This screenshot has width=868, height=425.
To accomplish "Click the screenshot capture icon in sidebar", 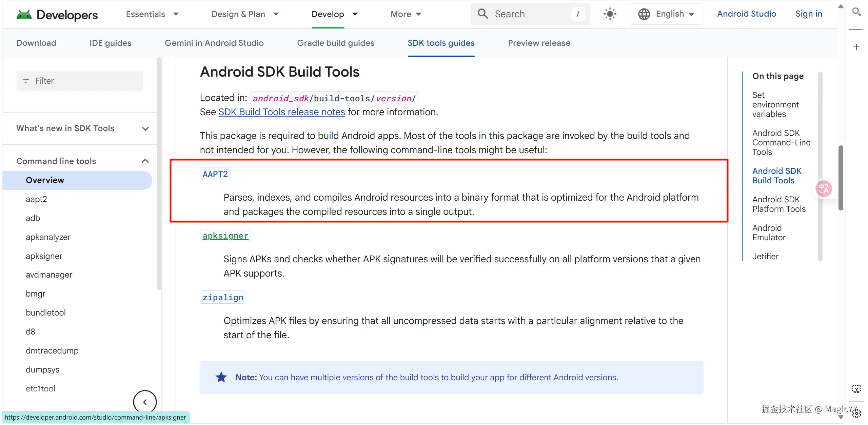I will click(x=856, y=389).
